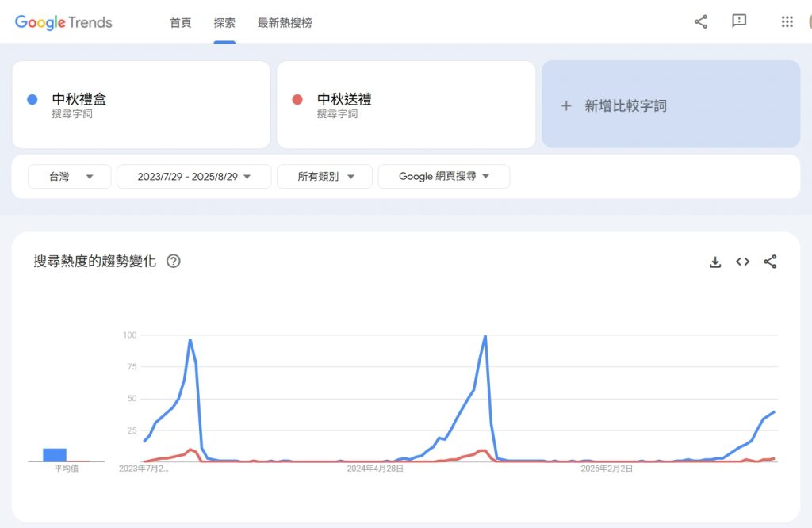
Task: Edit the 中秋禮盒 search term card
Action: pyautogui.click(x=141, y=105)
